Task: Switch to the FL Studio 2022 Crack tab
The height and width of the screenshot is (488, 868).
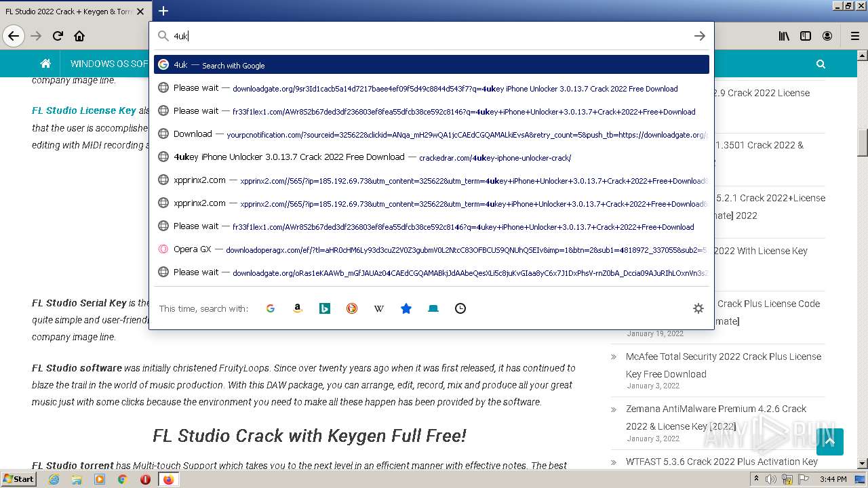Action: click(x=68, y=12)
